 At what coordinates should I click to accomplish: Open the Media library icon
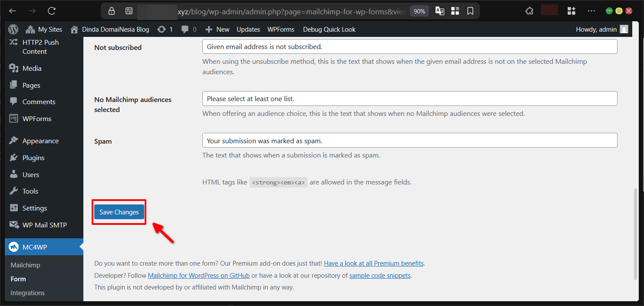coord(14,68)
